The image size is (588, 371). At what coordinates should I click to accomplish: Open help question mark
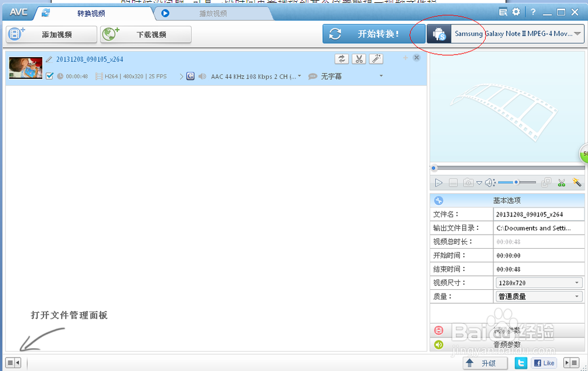coord(533,12)
